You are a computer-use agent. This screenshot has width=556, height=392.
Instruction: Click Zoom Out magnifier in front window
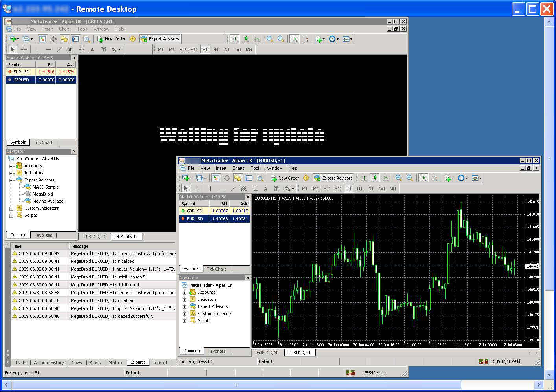(410, 178)
